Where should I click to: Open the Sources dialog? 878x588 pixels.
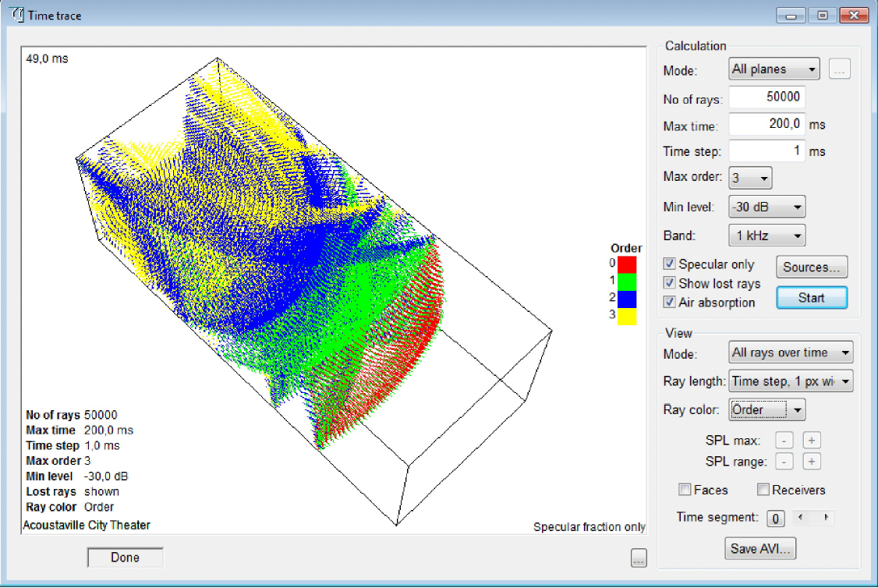[x=812, y=267]
